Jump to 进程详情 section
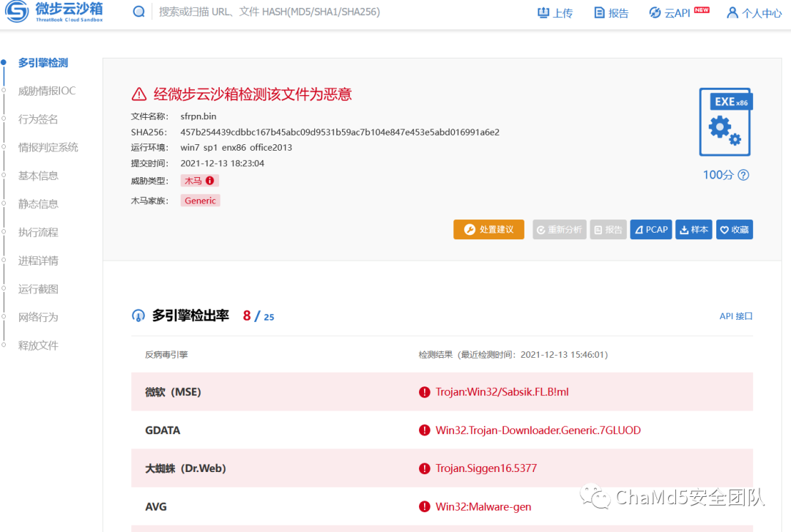This screenshot has width=791, height=532. (x=38, y=261)
